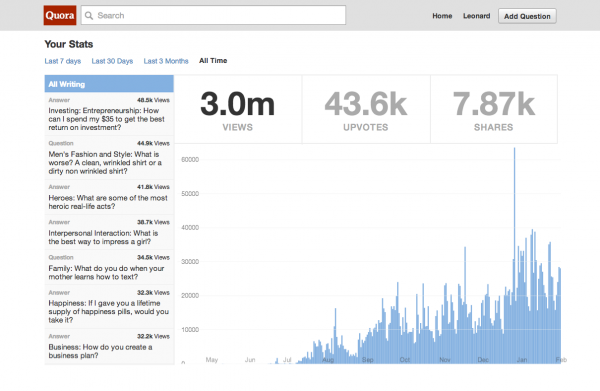The height and width of the screenshot is (391, 600).
Task: Click the 20000 y-axis label
Action: coord(190,296)
